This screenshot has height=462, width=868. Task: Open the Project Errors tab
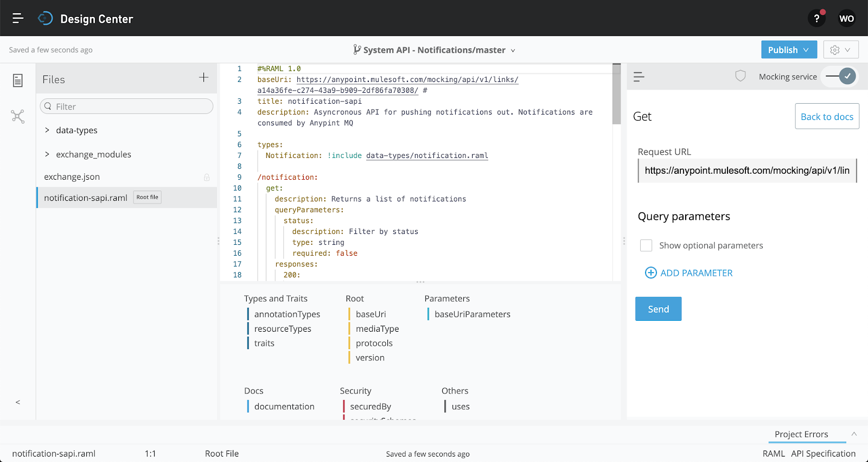click(x=801, y=434)
